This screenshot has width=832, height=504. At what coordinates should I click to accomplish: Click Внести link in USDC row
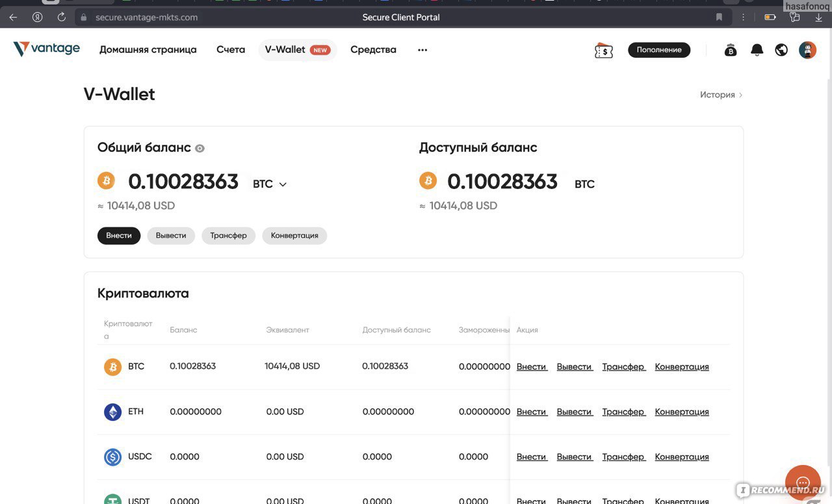(x=532, y=457)
